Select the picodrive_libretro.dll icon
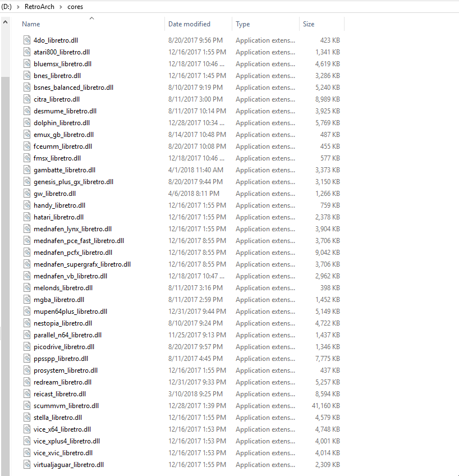459x476 pixels. (27, 347)
